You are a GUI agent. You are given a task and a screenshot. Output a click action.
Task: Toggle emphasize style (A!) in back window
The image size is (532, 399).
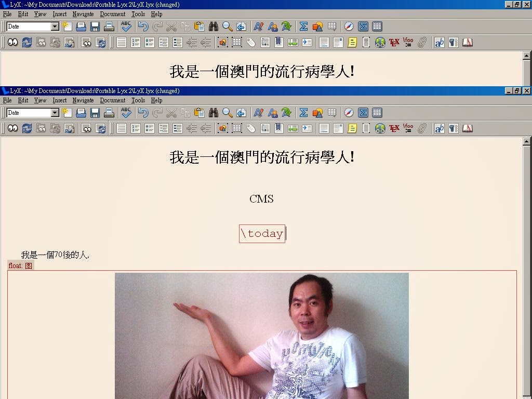[259, 26]
